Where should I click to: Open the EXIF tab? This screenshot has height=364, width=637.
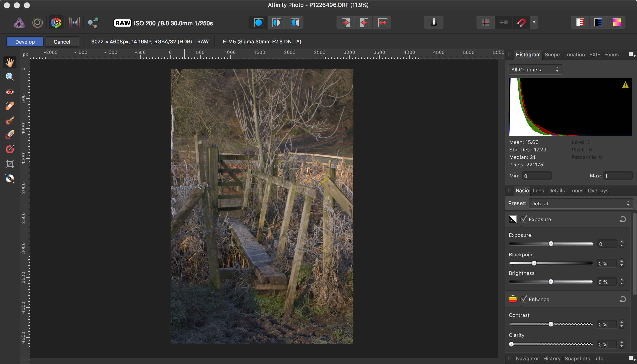click(x=594, y=55)
